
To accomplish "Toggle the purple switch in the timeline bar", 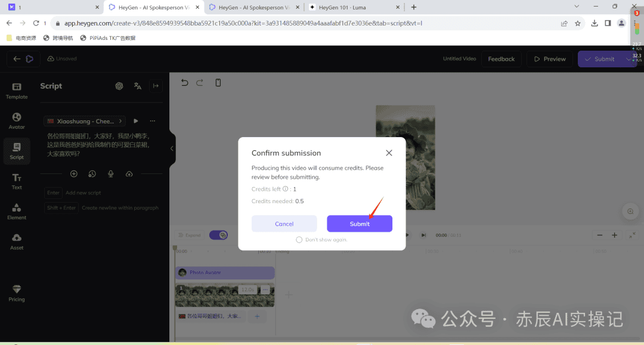I will (218, 235).
